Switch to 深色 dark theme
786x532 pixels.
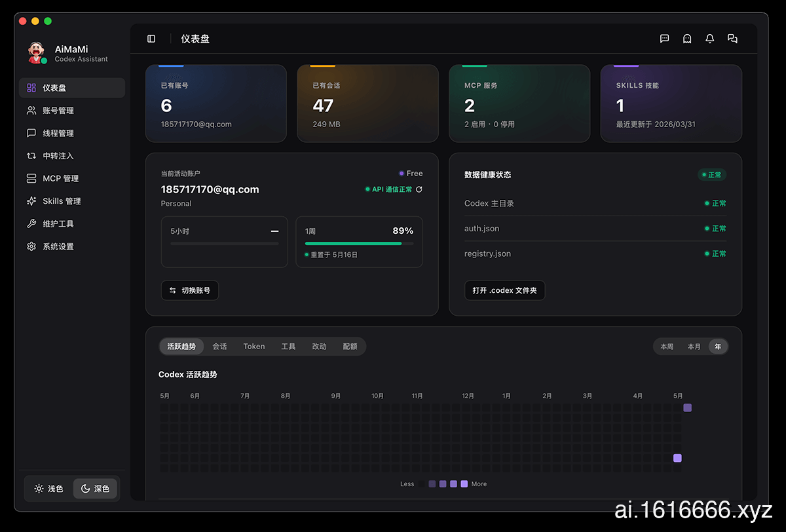[95, 489]
